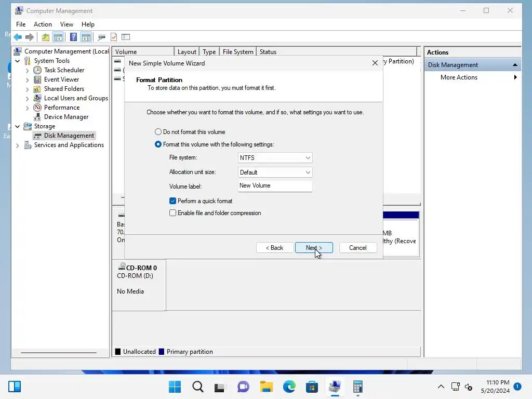Click the Volume label text field
This screenshot has height=399, width=532.
click(275, 186)
